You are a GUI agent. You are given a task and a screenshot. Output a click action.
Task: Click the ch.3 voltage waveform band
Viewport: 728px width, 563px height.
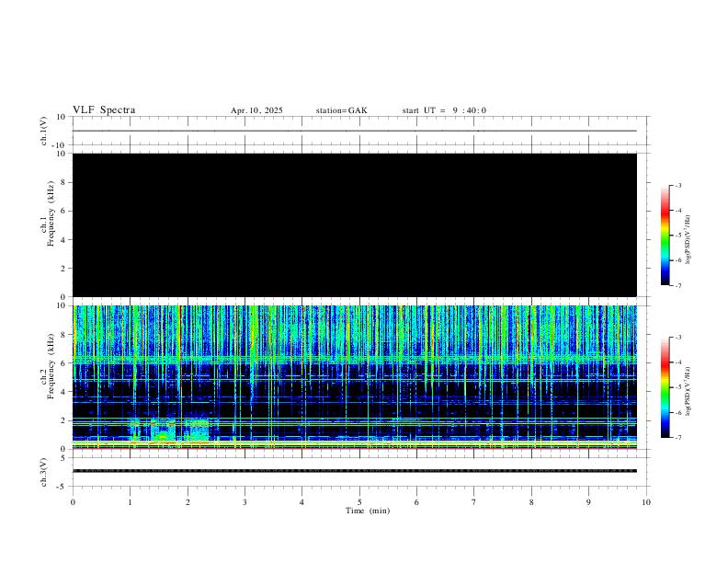point(355,471)
